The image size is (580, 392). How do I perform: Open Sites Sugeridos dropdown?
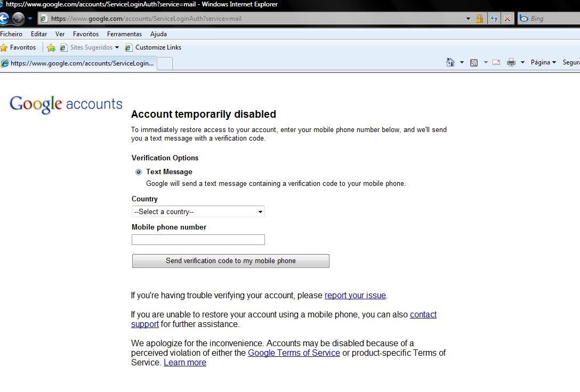pyautogui.click(x=90, y=47)
